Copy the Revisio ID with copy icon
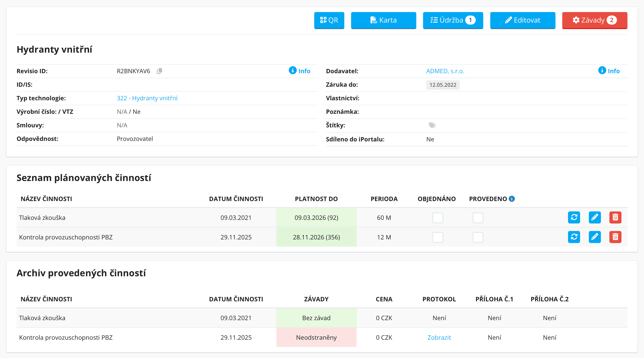The image size is (644, 358). pyautogui.click(x=159, y=71)
